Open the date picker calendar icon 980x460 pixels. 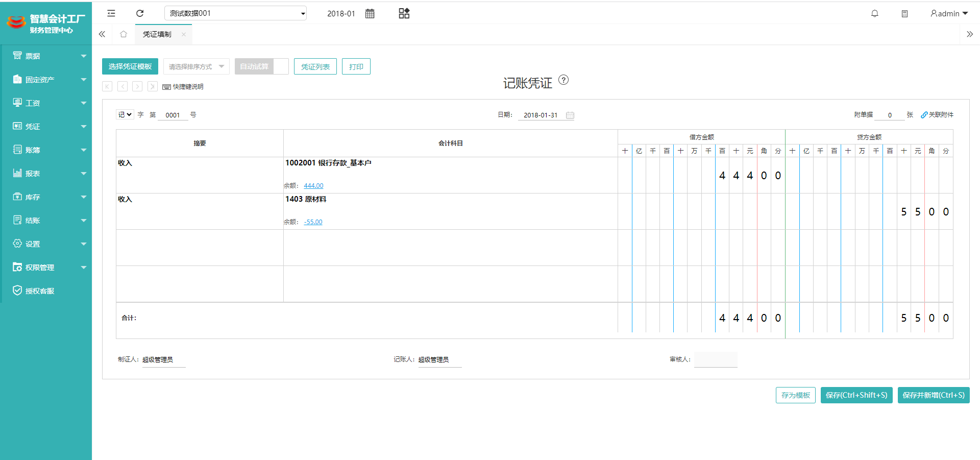(x=570, y=115)
